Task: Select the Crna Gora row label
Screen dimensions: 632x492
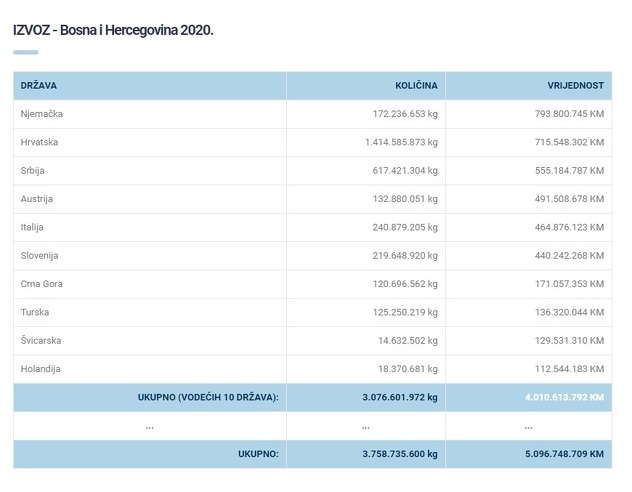Action: tap(42, 284)
